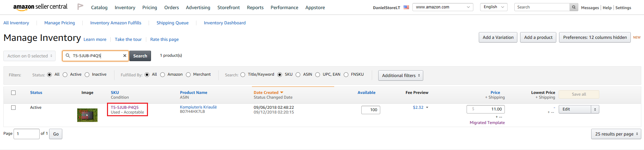The image size is (644, 150).
Task: Switch to the Shipping Queue tab
Action: tap(172, 23)
